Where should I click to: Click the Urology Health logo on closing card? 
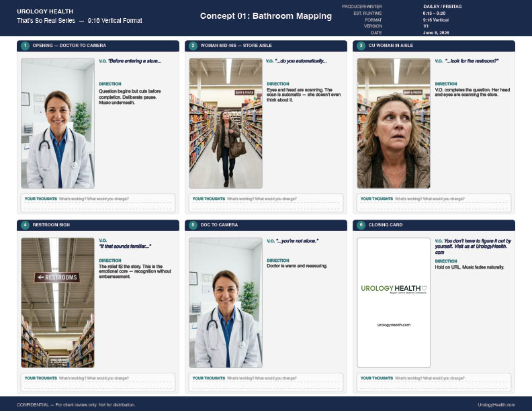(x=394, y=289)
